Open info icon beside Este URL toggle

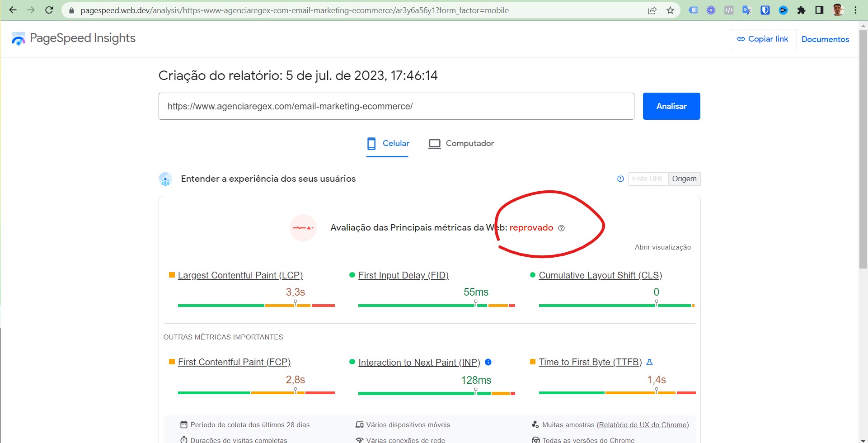pyautogui.click(x=620, y=179)
